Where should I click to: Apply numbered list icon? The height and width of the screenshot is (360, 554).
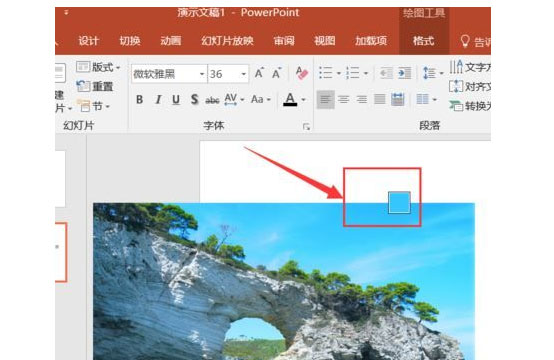353,73
